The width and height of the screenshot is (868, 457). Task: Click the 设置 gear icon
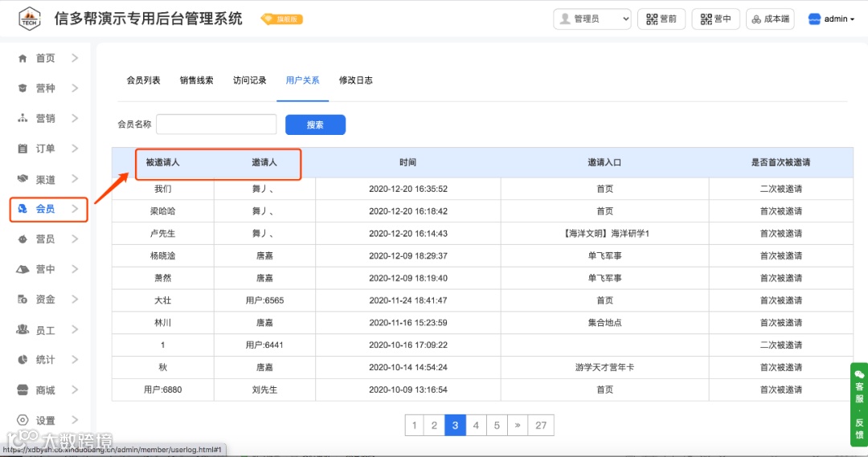(x=23, y=420)
